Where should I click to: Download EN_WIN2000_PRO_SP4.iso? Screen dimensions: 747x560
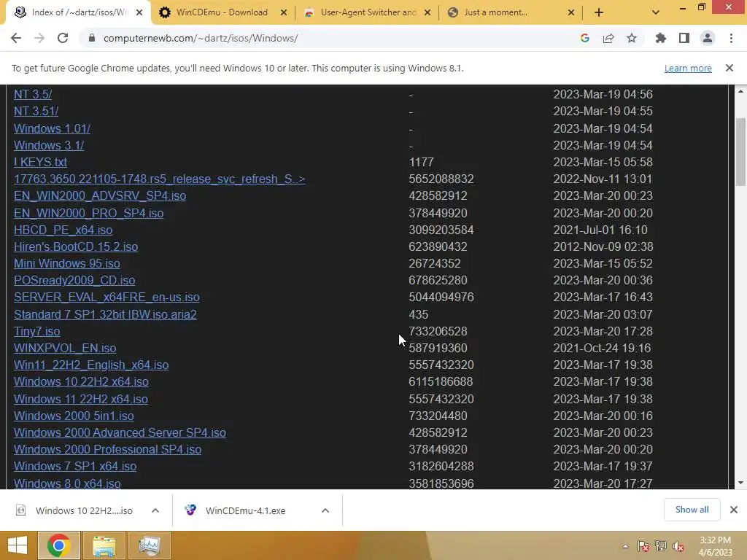[88, 213]
